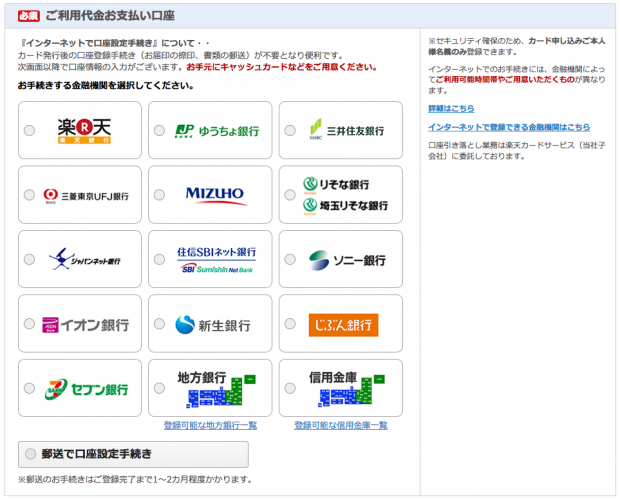
Task: Click the 埼玉りそな銀行 logo
Action: (345, 206)
